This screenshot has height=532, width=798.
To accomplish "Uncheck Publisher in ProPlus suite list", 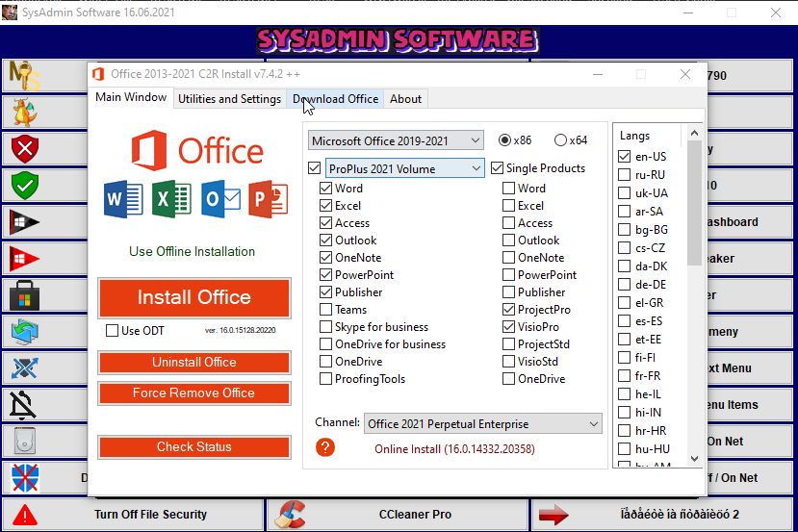I will [325, 291].
